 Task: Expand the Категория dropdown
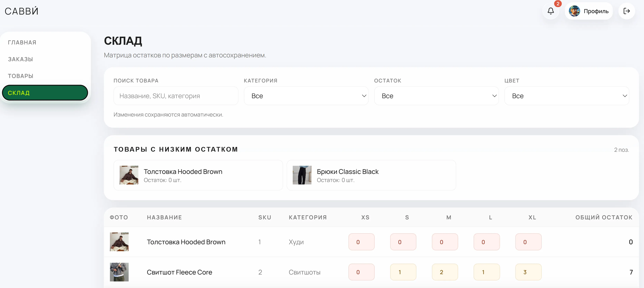pyautogui.click(x=306, y=96)
